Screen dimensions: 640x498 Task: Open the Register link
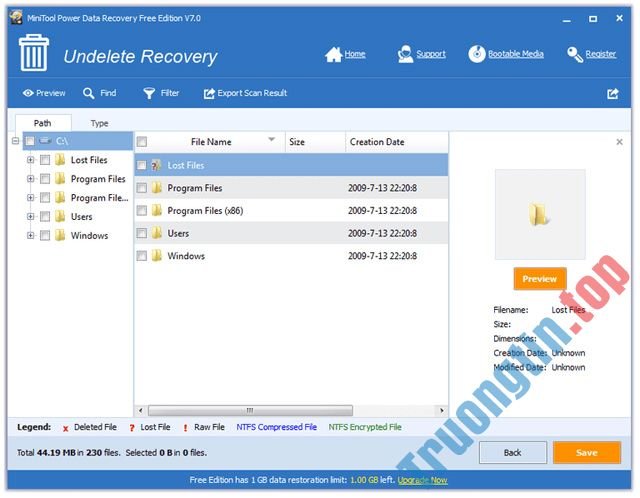[x=601, y=54]
